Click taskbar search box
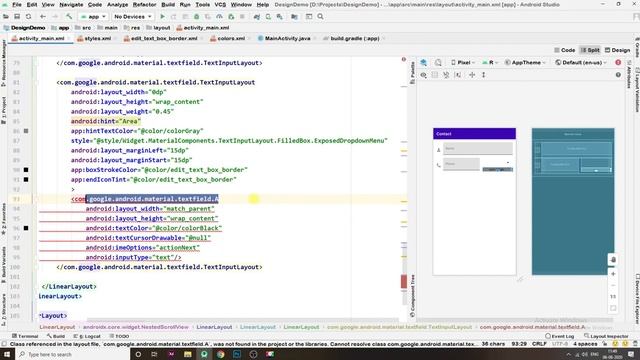This screenshot has width=640, height=360. point(73,354)
